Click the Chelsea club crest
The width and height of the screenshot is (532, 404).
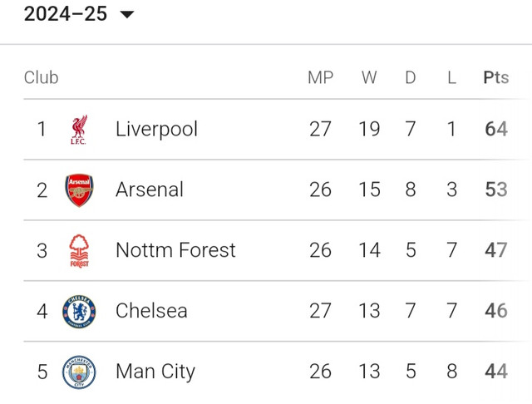79,311
